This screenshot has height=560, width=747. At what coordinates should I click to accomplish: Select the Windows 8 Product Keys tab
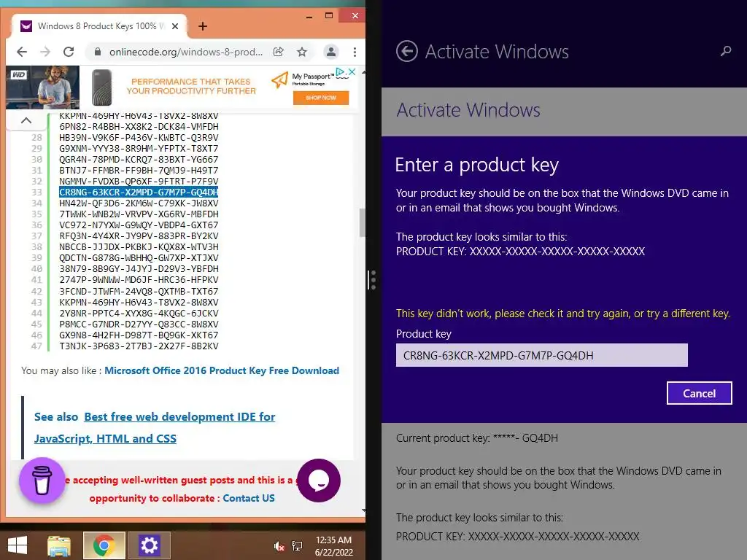(99, 26)
